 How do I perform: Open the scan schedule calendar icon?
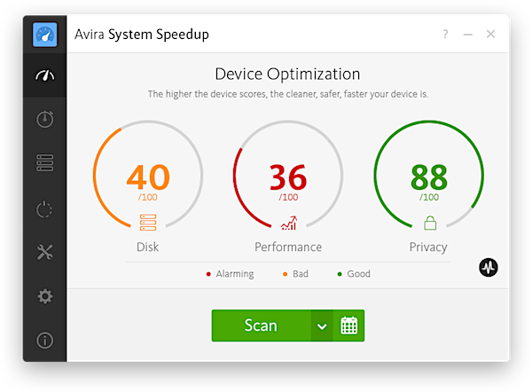pyautogui.click(x=349, y=325)
